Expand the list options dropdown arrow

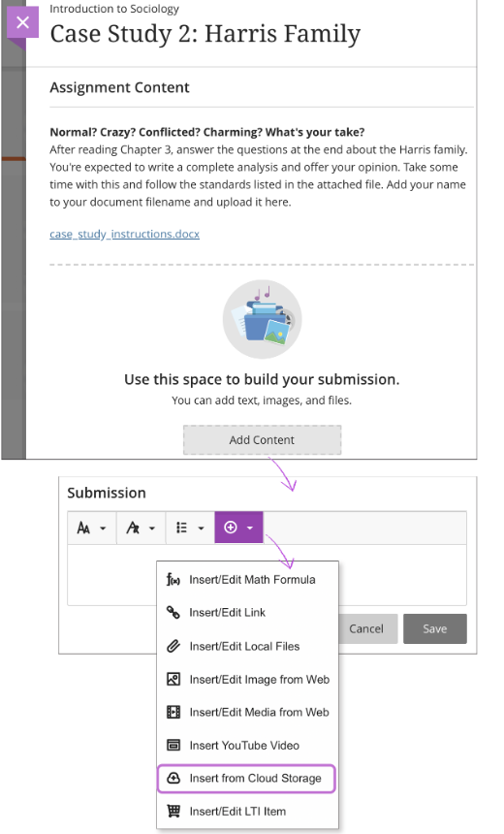pos(201,529)
